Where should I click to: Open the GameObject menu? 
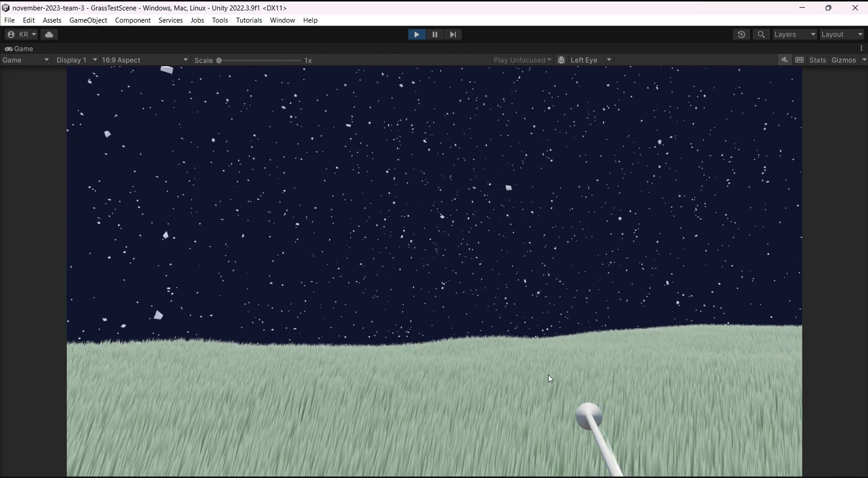(88, 20)
